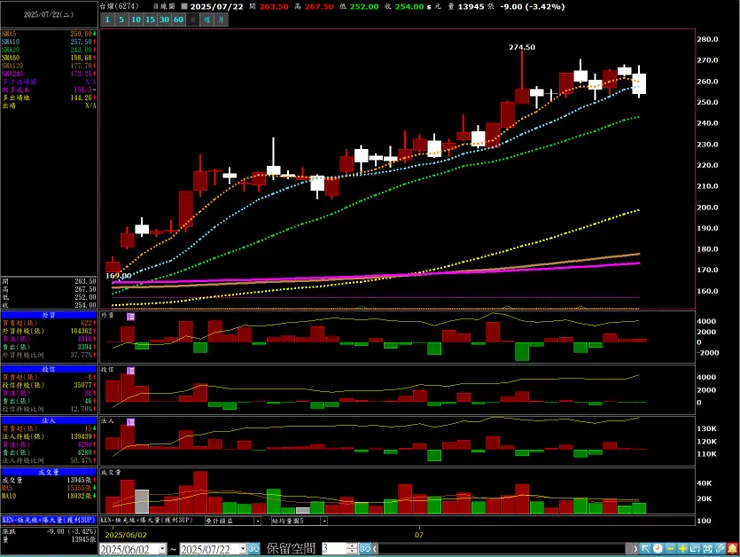This screenshot has width=740, height=557.
Task: Select the 60-minute timeframe button
Action: point(178,20)
